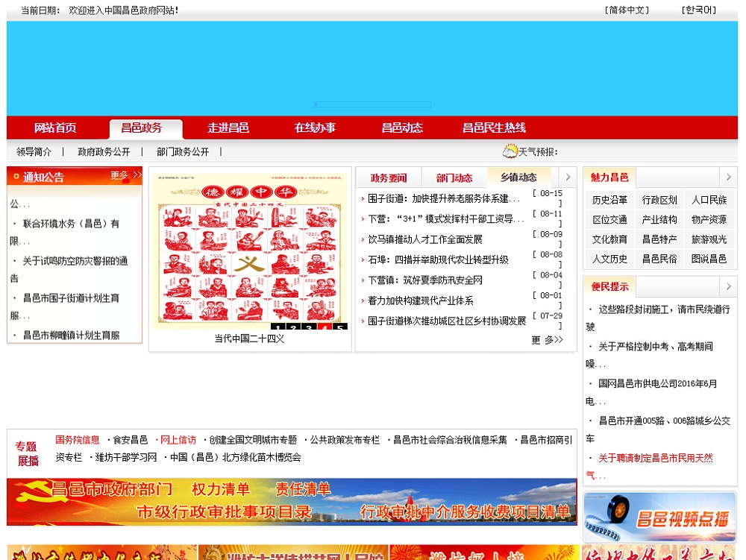Screen dimensions: 746x560
Task: Open the 文化教育 link in 魅力昌邑
Action: [609, 239]
